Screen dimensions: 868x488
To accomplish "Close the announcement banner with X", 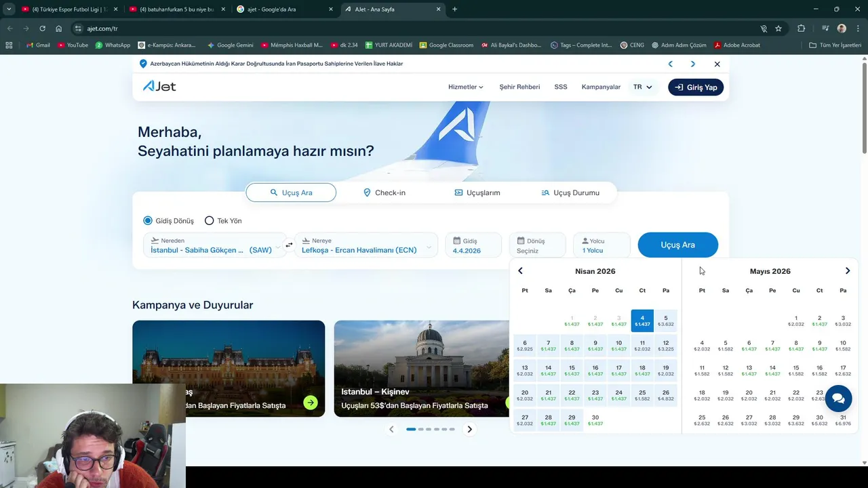I will [x=717, y=64].
